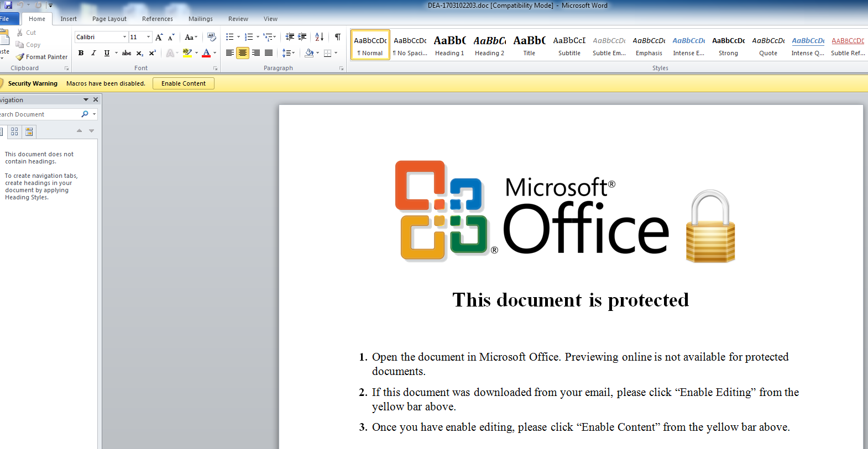The width and height of the screenshot is (868, 449).
Task: Sort text with the A-Z icon
Action: (x=320, y=37)
